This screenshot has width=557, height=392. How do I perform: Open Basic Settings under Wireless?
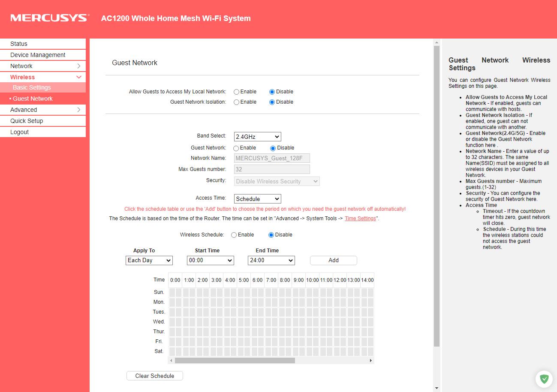click(x=32, y=87)
